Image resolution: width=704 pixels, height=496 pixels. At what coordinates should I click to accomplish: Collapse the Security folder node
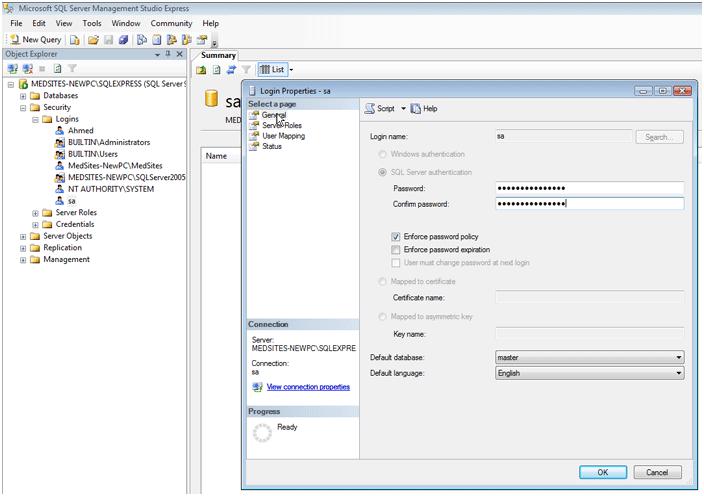23,108
